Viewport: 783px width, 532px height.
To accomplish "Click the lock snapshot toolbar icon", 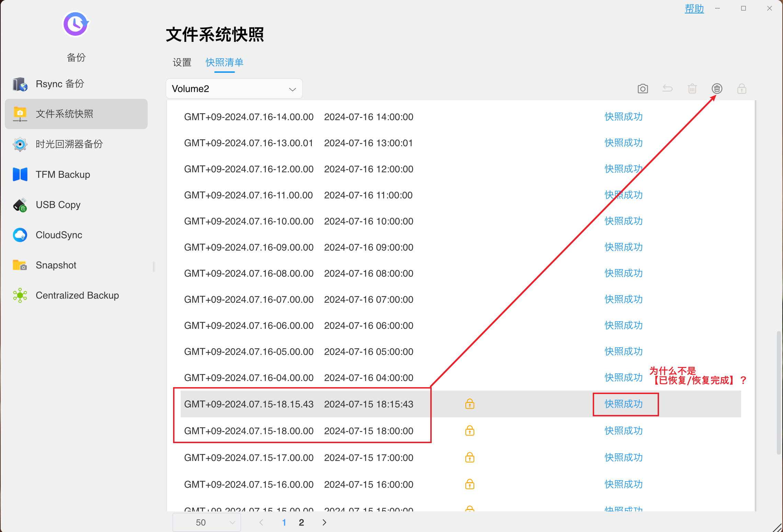I will point(741,89).
